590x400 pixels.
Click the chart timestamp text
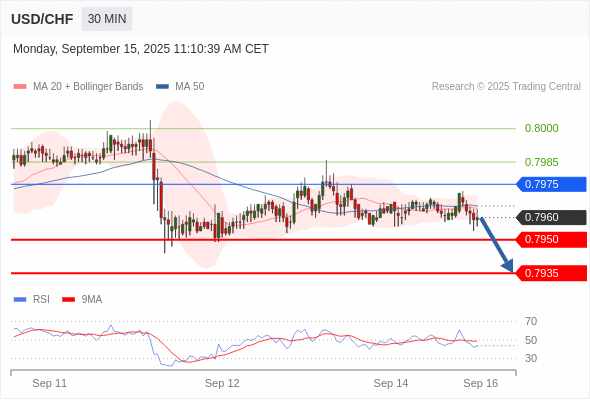pos(141,49)
